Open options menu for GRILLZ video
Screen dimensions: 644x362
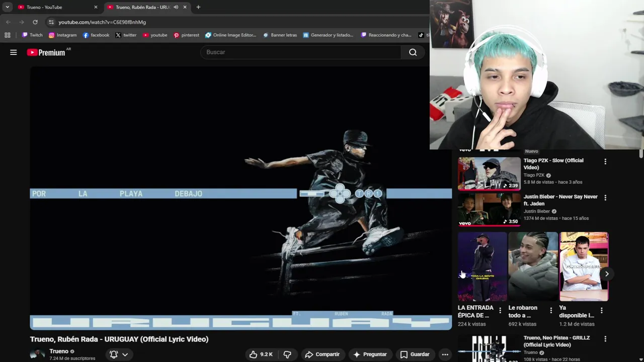605,339
